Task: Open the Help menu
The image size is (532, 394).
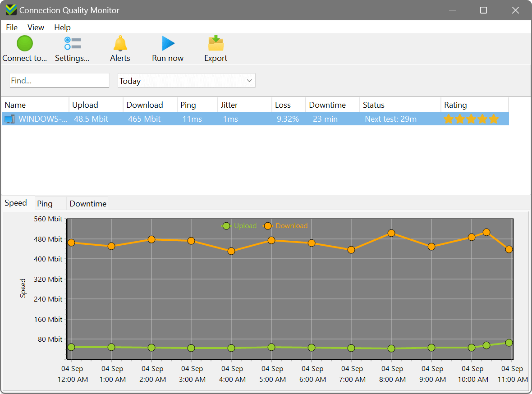Action: pyautogui.click(x=62, y=27)
